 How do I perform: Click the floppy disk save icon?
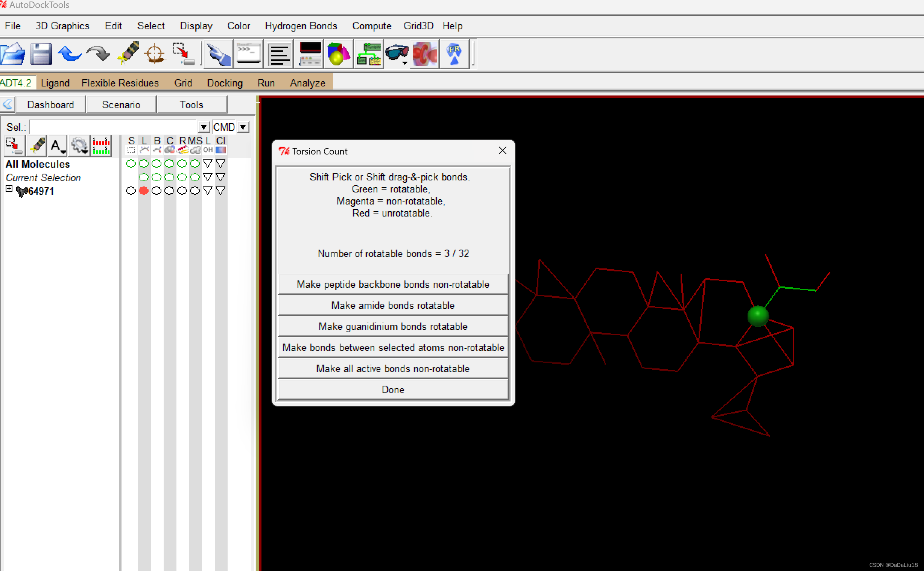point(41,54)
